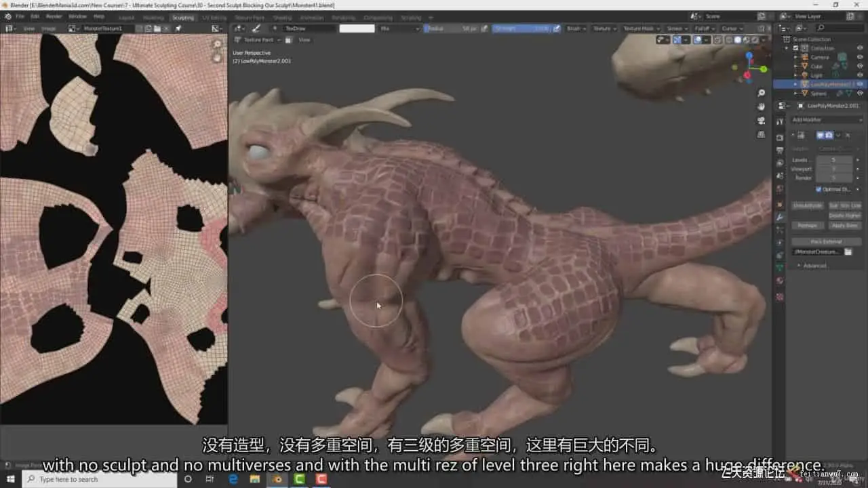Select the Camera object in the outliner
868x488 pixels.
click(819, 57)
